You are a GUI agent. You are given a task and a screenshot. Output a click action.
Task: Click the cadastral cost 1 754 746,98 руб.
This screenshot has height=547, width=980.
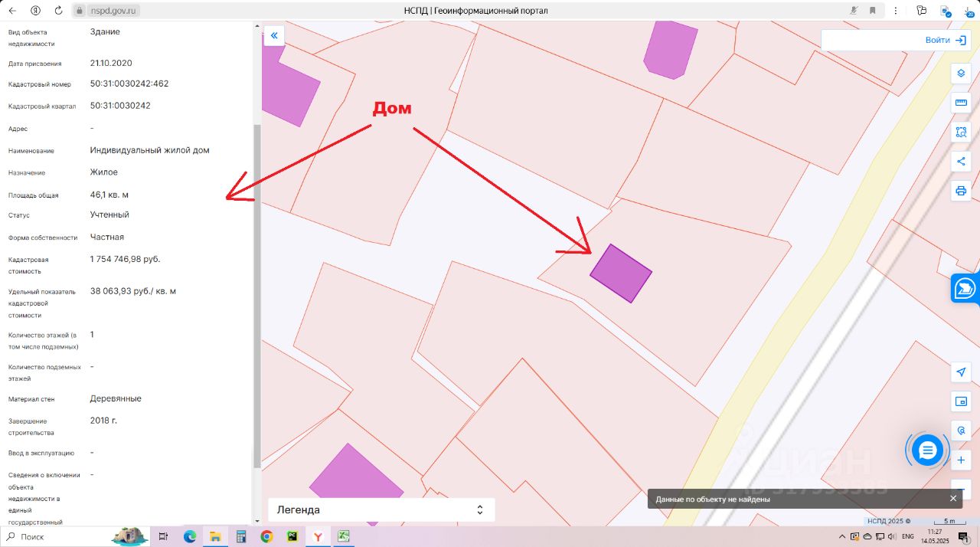[x=126, y=259]
